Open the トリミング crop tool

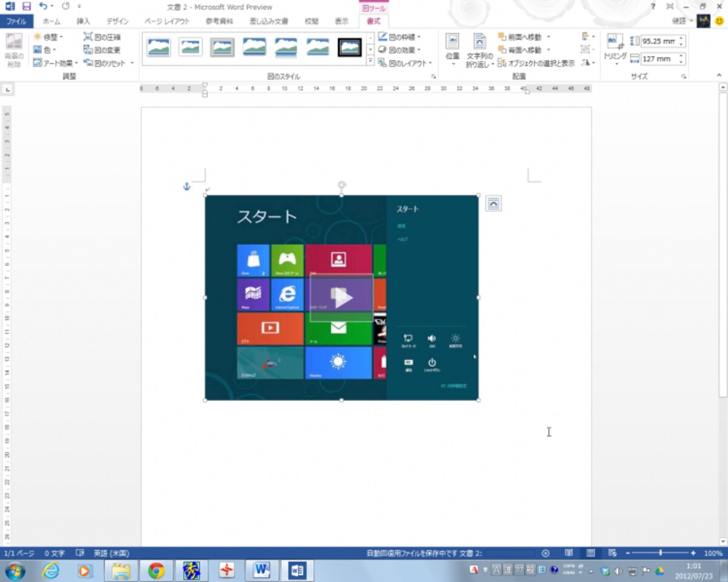tap(615, 50)
